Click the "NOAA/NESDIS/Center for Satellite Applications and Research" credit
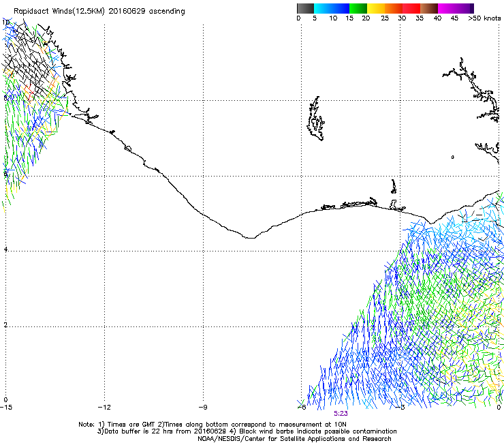Screen dimensions: 504x443 294,439
